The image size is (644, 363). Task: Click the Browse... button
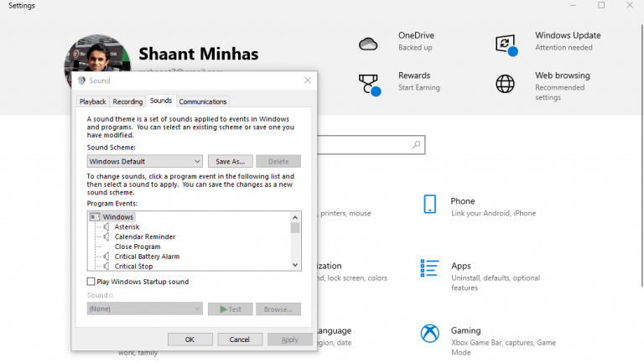[278, 309]
